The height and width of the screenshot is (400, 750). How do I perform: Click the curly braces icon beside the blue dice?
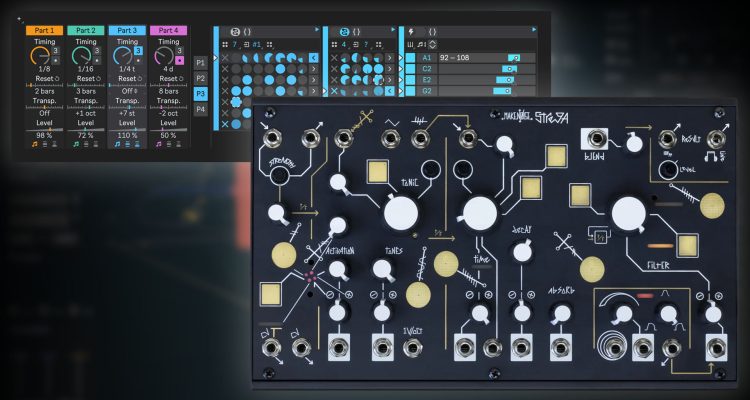[356, 32]
